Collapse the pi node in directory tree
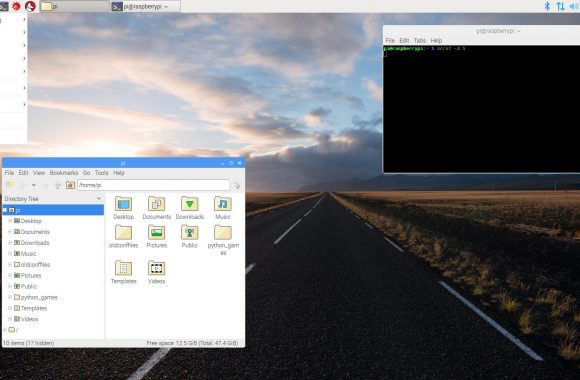Screen dimensions: 580x380 [x=5, y=210]
